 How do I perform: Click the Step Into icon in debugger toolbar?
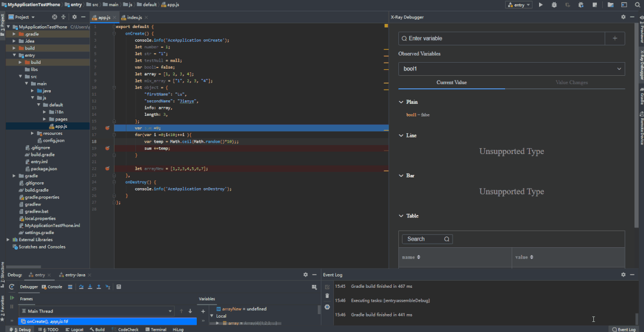pyautogui.click(x=89, y=287)
